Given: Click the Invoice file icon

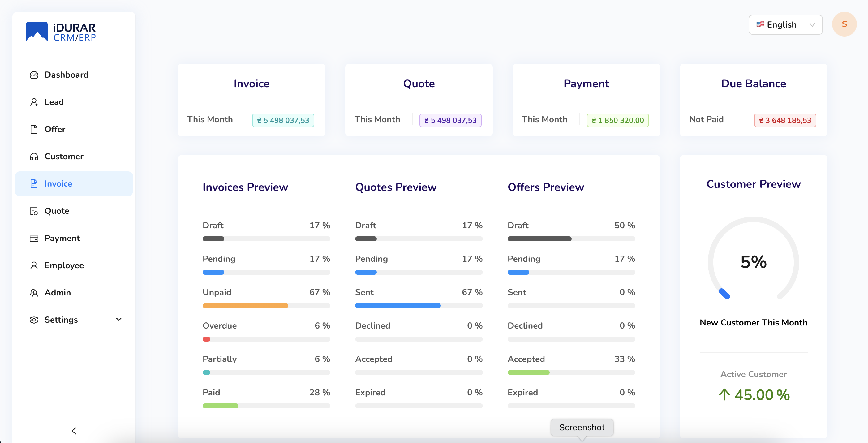Looking at the screenshot, I should 34,183.
